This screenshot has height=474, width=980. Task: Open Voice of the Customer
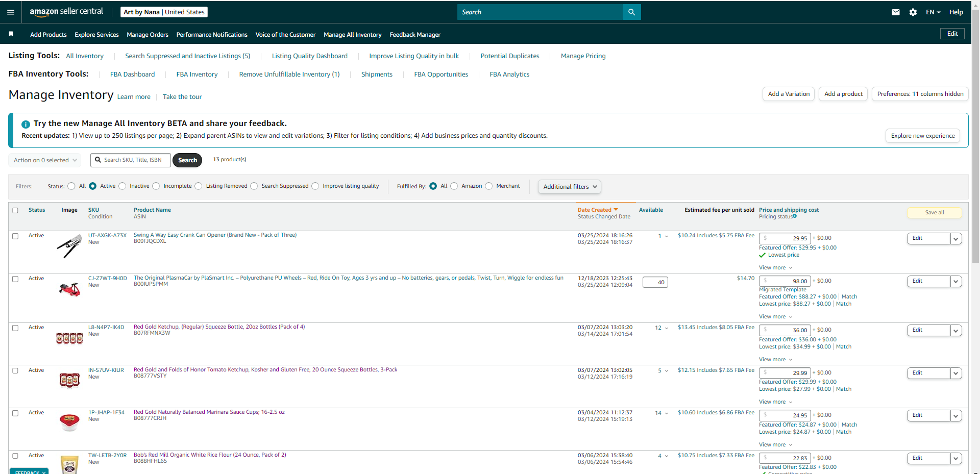[285, 35]
